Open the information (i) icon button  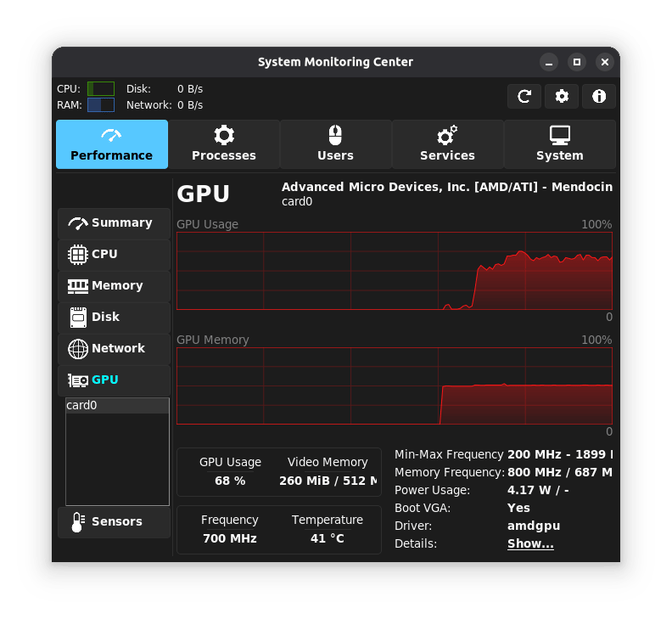point(599,97)
